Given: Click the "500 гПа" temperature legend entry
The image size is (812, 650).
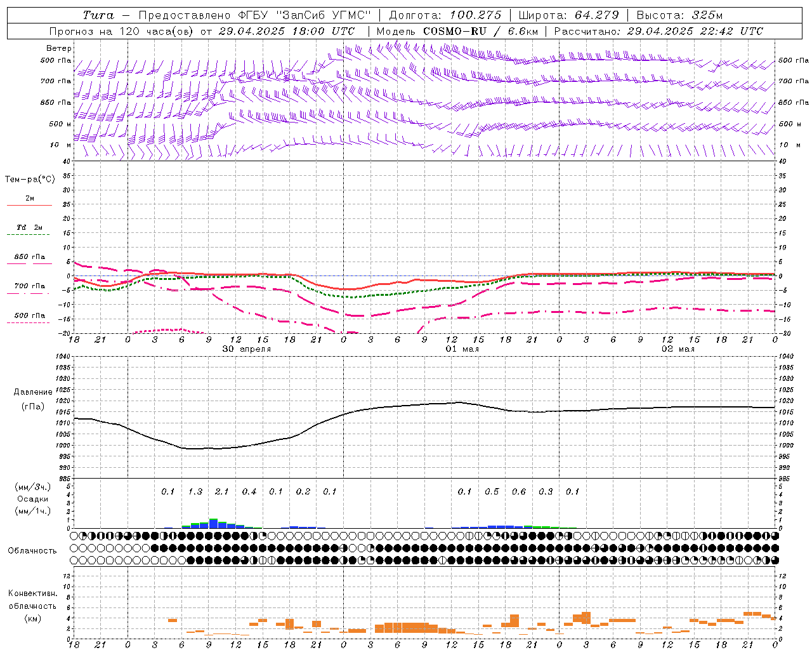Looking at the screenshot, I should pos(30,315).
